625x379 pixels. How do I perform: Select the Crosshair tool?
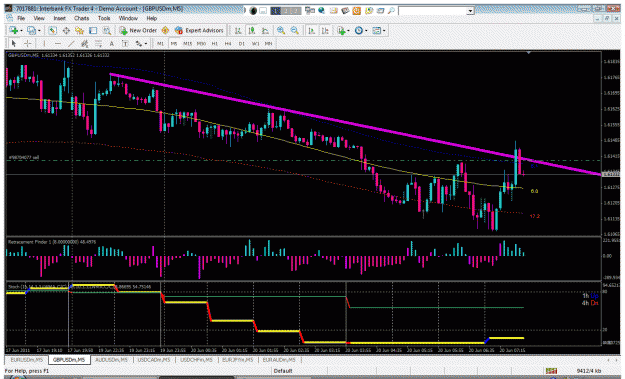click(28, 43)
